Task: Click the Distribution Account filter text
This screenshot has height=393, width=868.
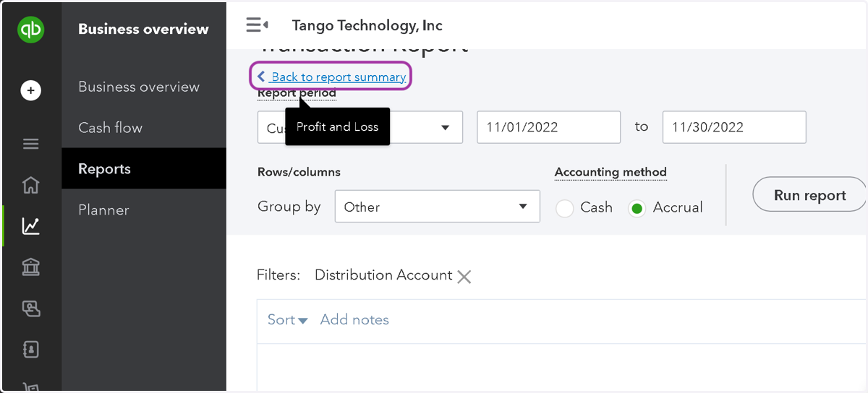Action: click(383, 275)
